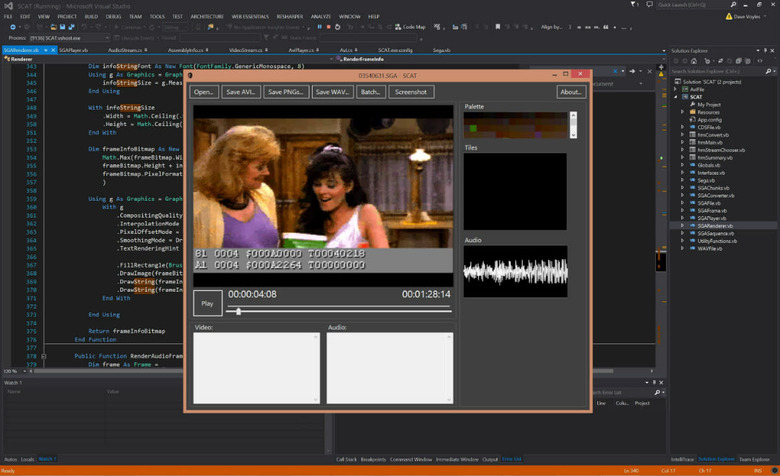This screenshot has height=476, width=780.
Task: Click the Screenshot button
Action: coord(412,91)
